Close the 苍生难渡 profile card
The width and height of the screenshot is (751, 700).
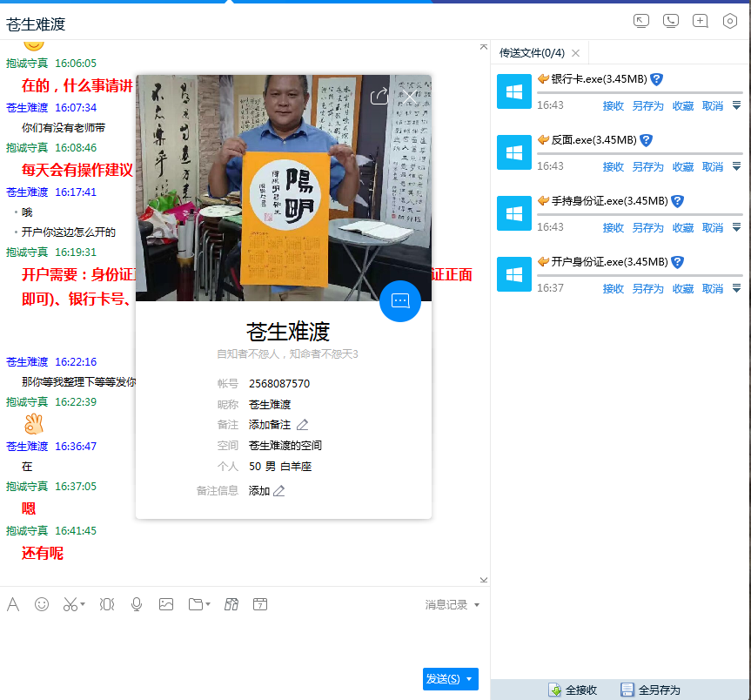point(410,97)
